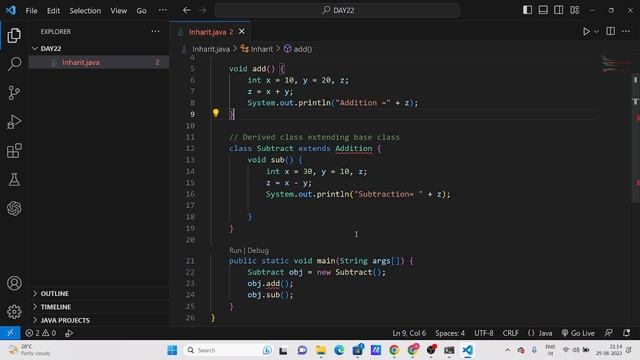Open the Explorer view in activity bar
This screenshot has width=640, height=360.
pyautogui.click(x=14, y=36)
